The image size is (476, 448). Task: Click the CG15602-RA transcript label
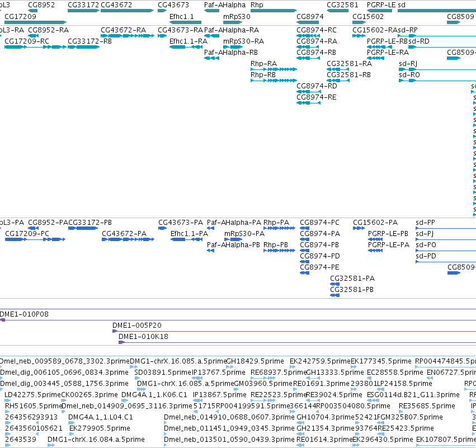pos(375,30)
